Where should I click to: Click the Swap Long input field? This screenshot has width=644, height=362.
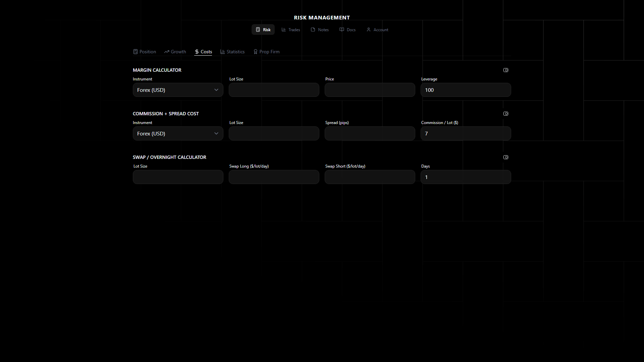[x=274, y=177]
